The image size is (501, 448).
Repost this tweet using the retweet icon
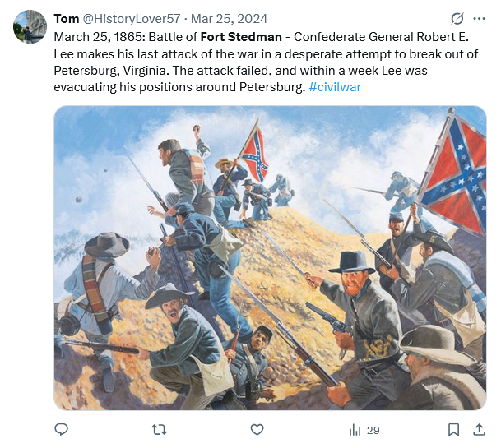click(x=160, y=429)
